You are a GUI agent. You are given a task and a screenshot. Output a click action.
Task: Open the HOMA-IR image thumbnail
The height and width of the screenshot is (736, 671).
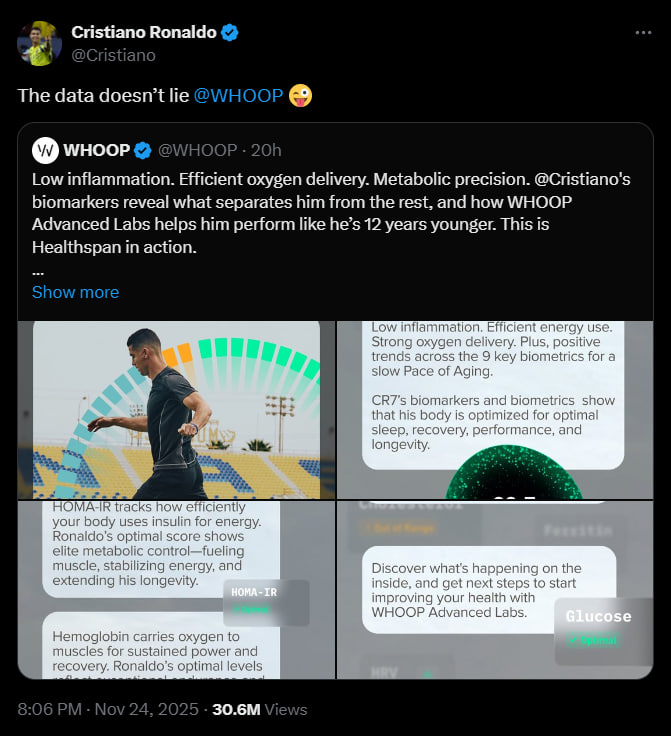[176, 590]
